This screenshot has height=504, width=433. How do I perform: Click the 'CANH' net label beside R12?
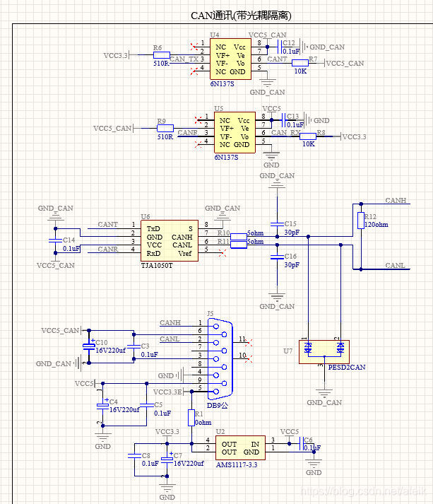coord(396,200)
